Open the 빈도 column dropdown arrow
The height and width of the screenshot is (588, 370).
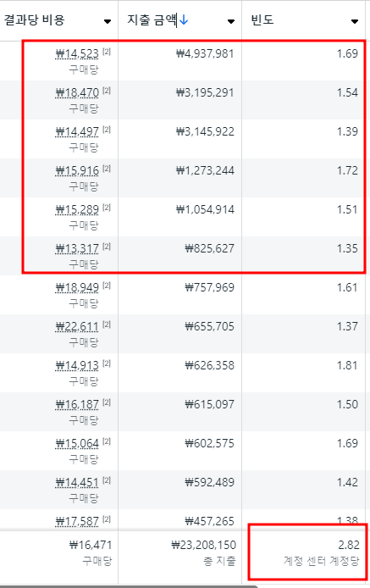coord(354,21)
